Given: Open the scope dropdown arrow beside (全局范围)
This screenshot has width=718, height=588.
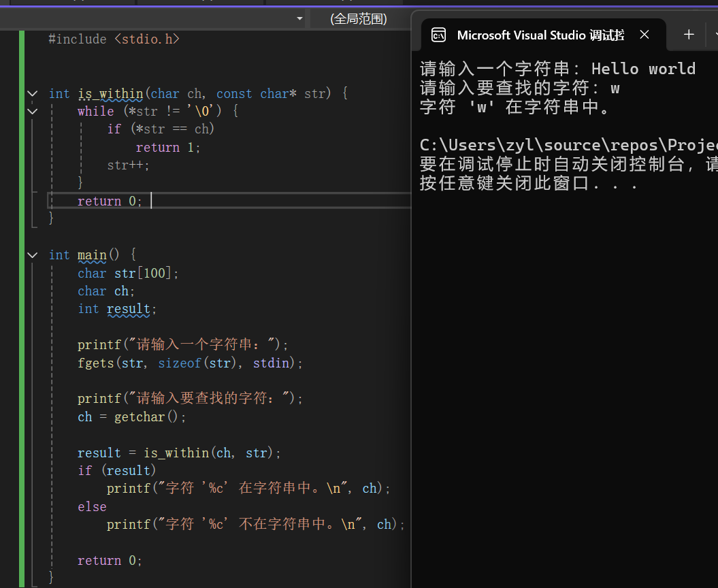Looking at the screenshot, I should coord(299,19).
